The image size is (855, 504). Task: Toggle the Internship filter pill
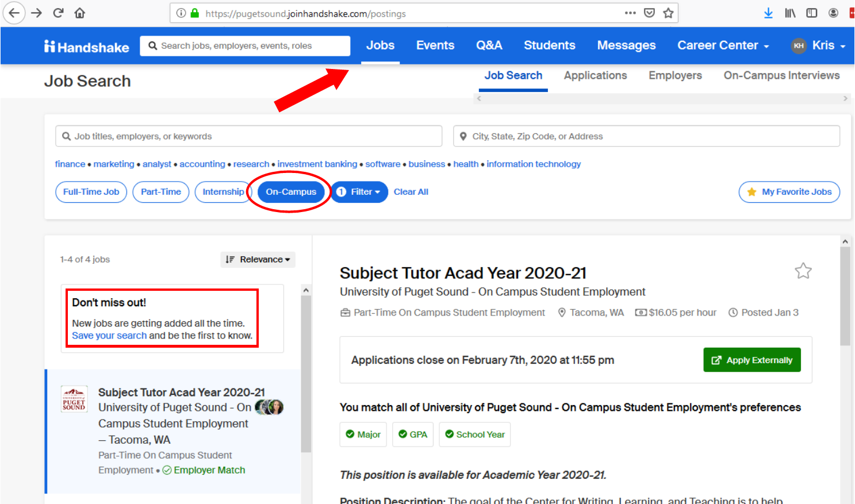[223, 192]
